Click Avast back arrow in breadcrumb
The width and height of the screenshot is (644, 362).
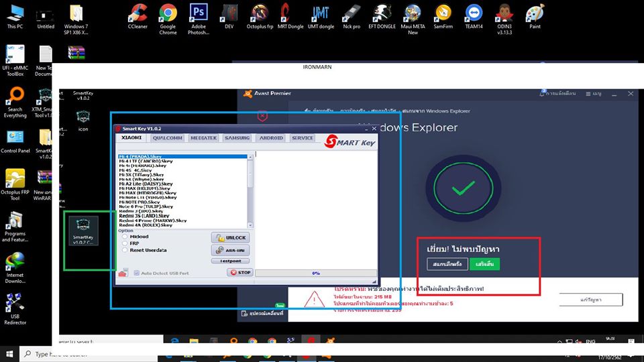tap(307, 111)
